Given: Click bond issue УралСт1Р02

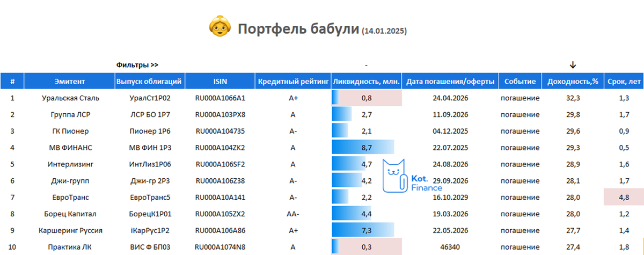Looking at the screenshot, I should point(150,98).
